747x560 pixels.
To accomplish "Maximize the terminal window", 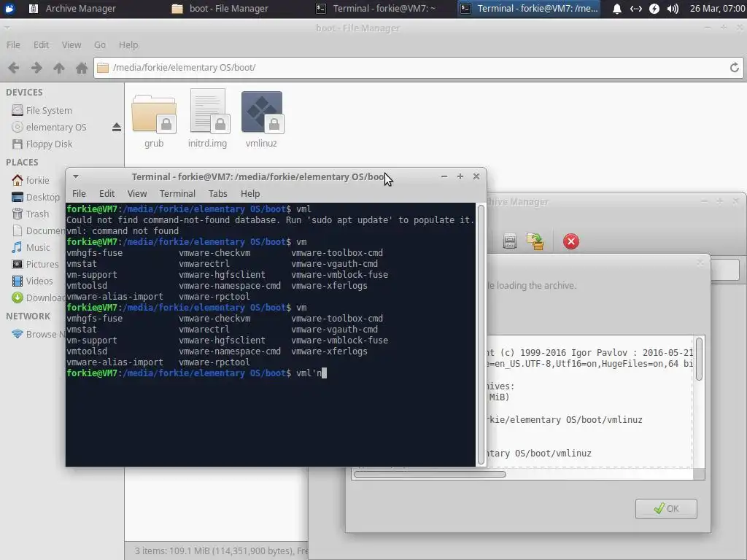I will pyautogui.click(x=460, y=176).
